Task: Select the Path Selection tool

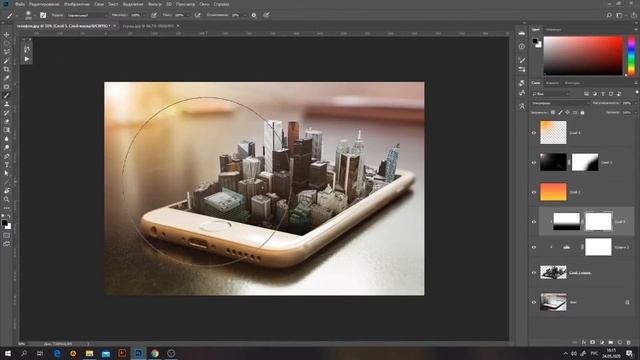Action: (7, 173)
